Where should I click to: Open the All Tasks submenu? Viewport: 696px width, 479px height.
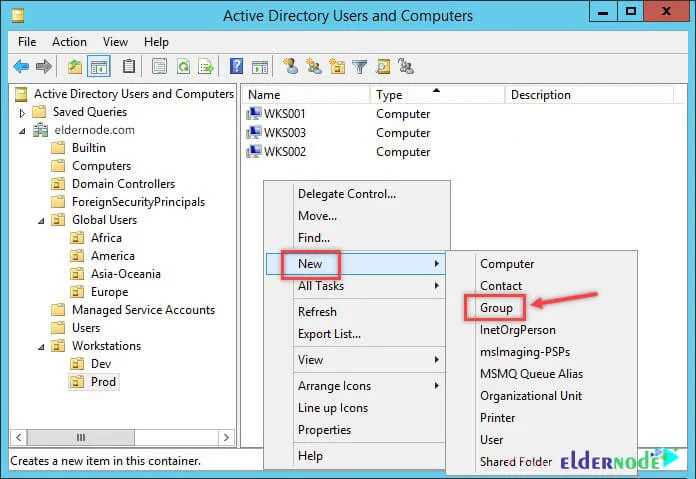coord(356,286)
